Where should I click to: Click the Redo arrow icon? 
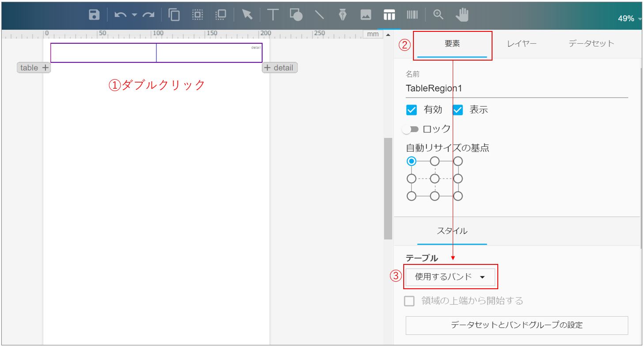(x=148, y=15)
